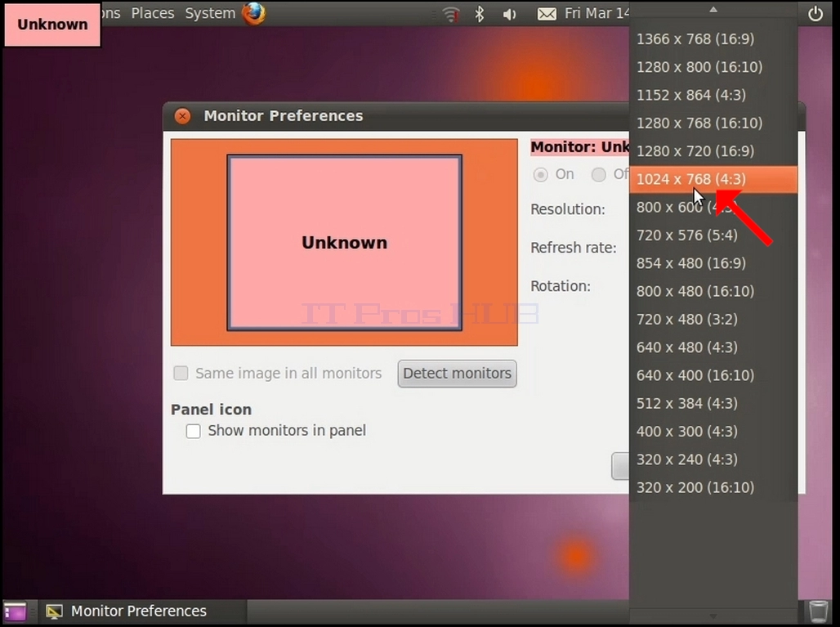This screenshot has width=840, height=627.
Task: Click the up scroll arrow atop resolution list
Action: click(x=713, y=9)
